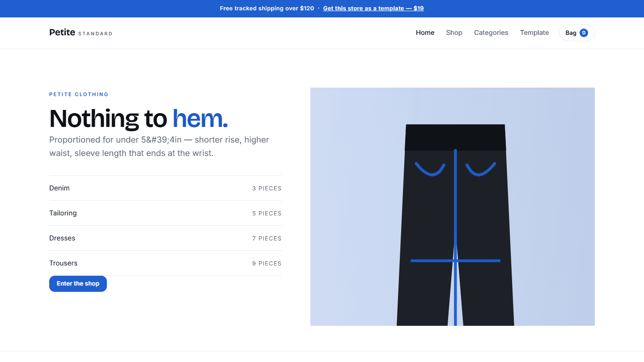Select the Dresses category row

point(165,238)
